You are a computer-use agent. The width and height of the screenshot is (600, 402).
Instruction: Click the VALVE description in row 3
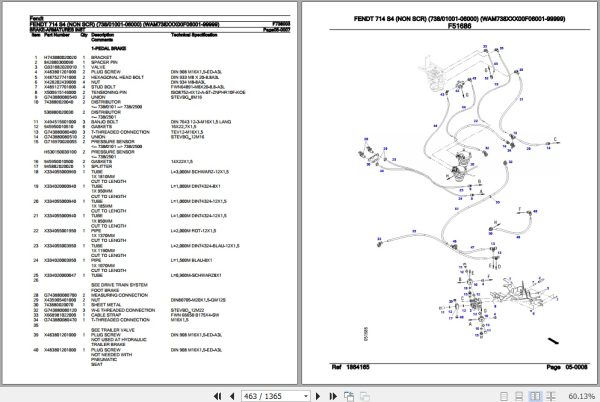98,67
